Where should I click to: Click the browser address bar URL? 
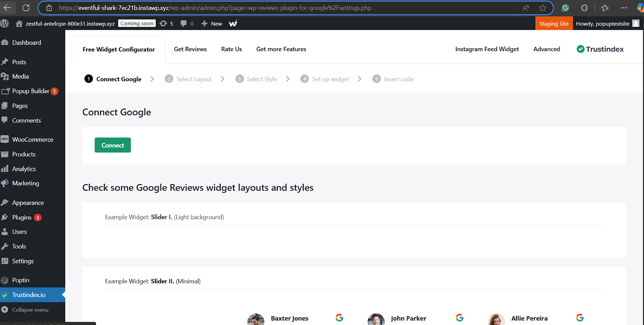[x=215, y=8]
